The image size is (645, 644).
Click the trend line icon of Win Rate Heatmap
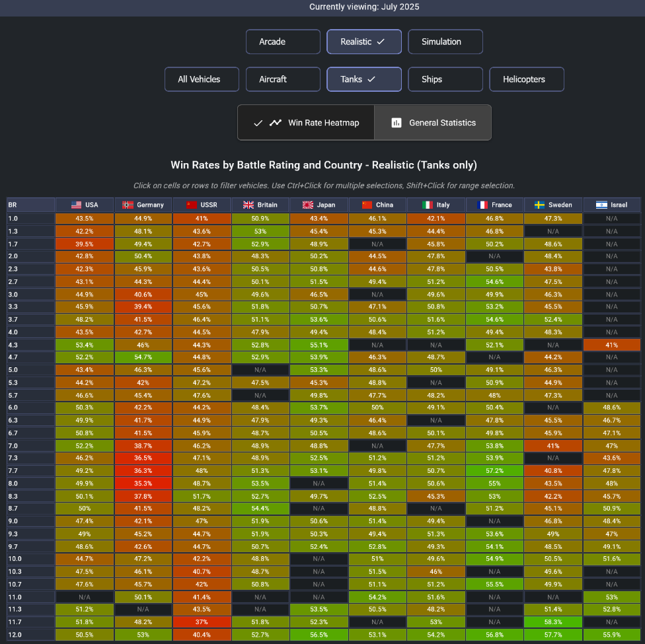(276, 123)
